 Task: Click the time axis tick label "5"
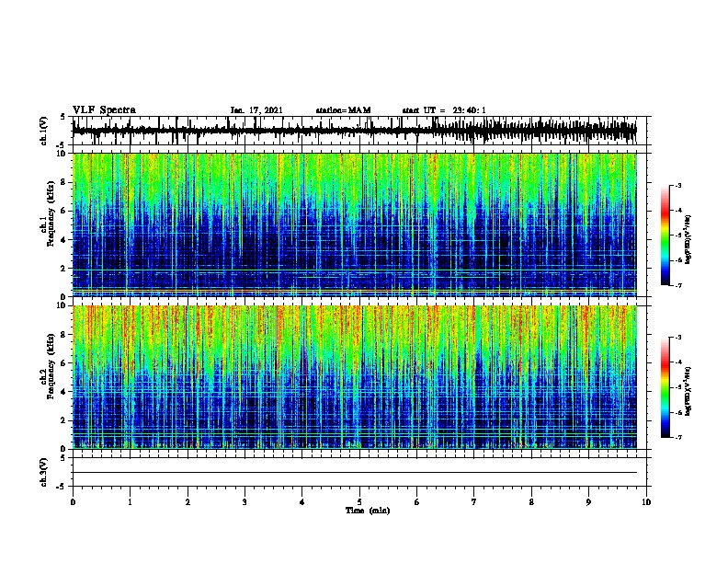click(359, 502)
